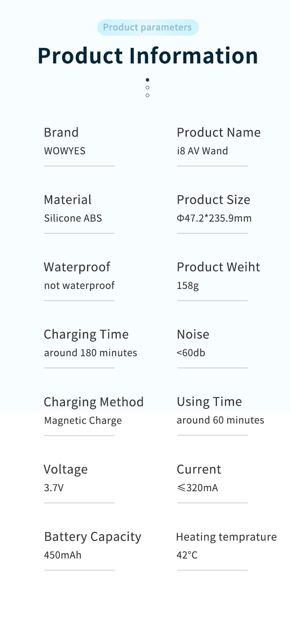Select the Charging Method label
This screenshot has width=290, height=644.
94,402
